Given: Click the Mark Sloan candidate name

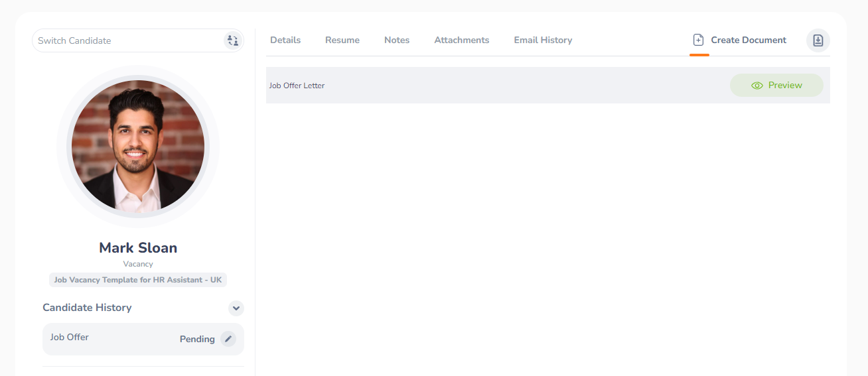Looking at the screenshot, I should [138, 248].
